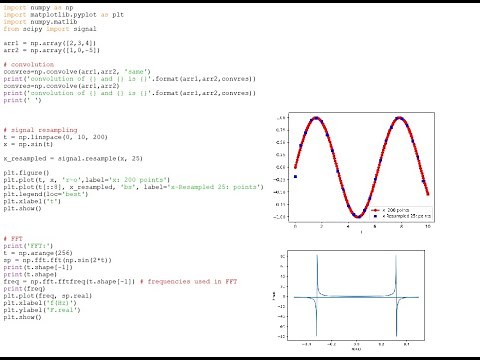Select the print('FFT:') line

click(28, 246)
